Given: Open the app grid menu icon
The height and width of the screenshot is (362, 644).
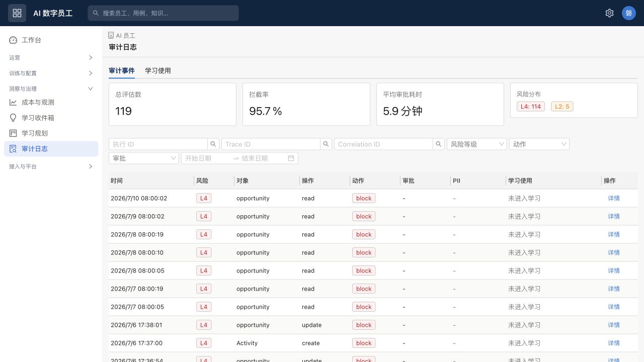Looking at the screenshot, I should pos(17,13).
